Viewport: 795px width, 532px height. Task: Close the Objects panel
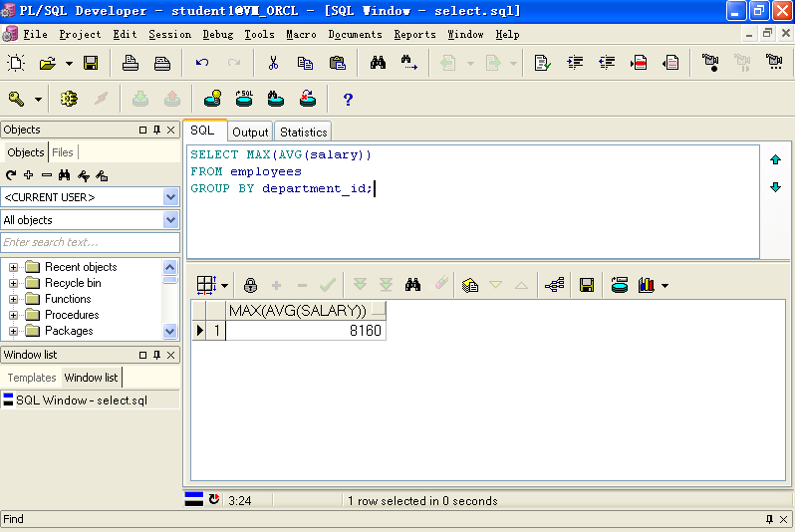tap(171, 130)
